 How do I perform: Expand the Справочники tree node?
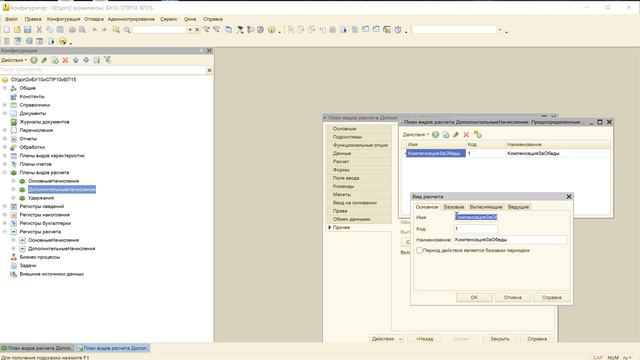coord(5,105)
